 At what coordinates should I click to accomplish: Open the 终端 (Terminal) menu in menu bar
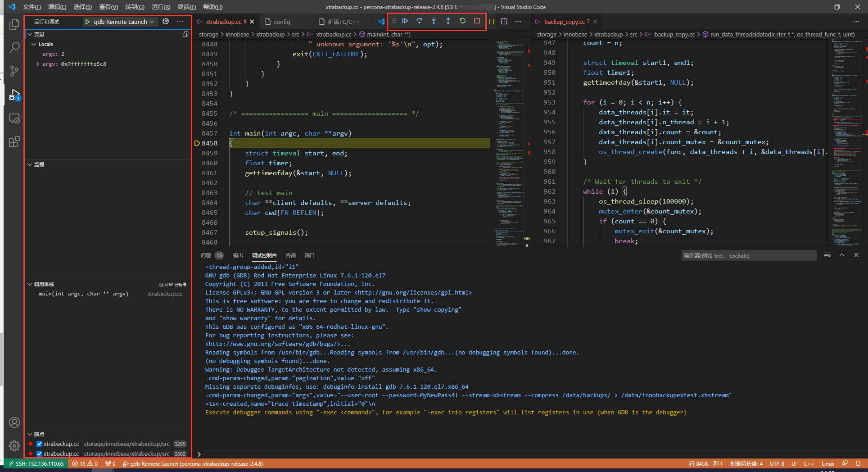(x=186, y=7)
